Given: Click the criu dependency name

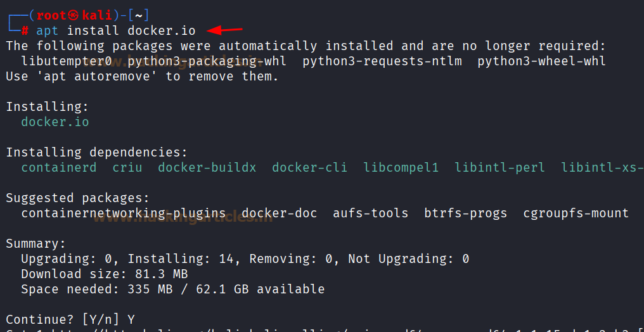Looking at the screenshot, I should point(127,167).
